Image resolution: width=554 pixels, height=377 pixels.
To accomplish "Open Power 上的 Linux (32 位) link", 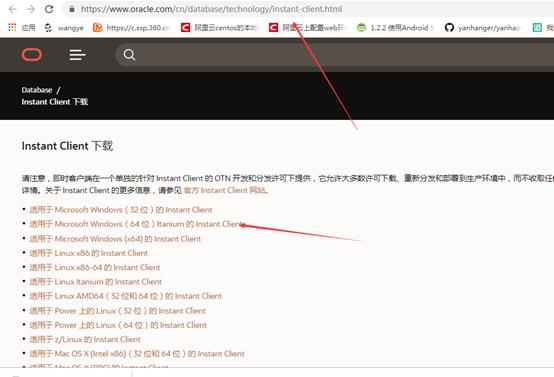I will pos(118,311).
